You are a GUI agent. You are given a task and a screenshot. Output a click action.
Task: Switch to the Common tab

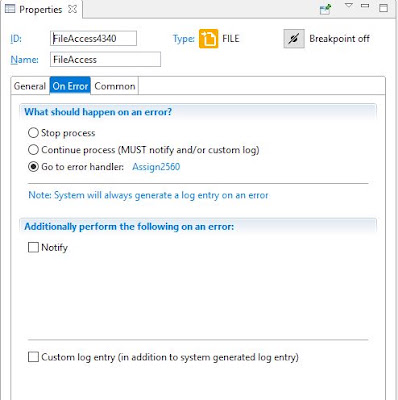[x=115, y=86]
